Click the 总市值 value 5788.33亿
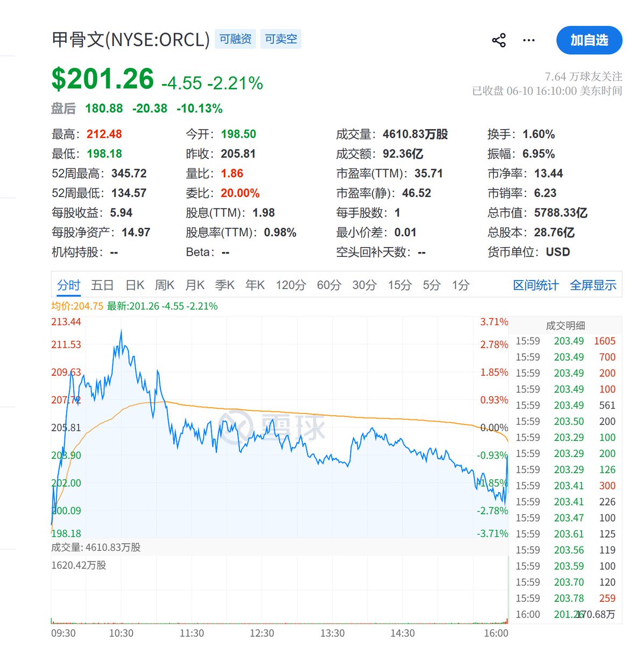 561,213
